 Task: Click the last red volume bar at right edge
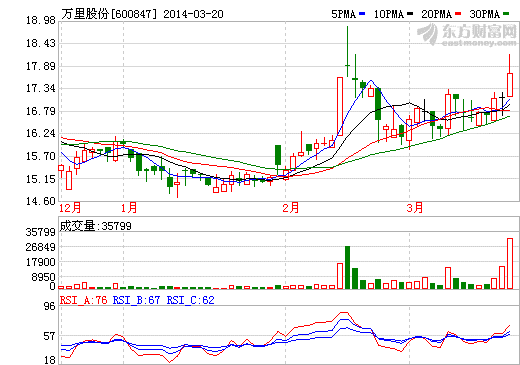click(510, 263)
